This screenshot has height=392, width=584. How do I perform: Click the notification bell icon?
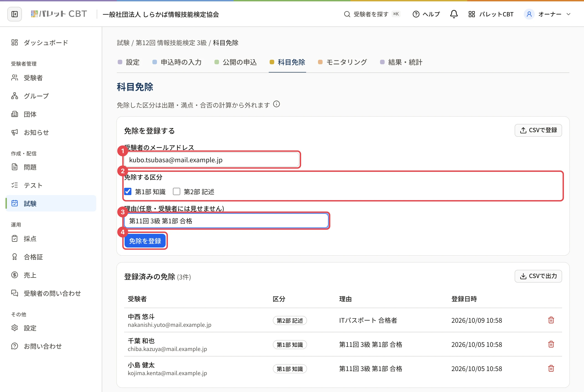pos(454,14)
